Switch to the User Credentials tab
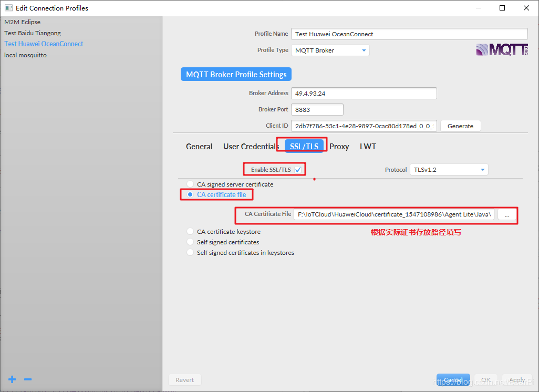539x392 pixels. pos(251,147)
